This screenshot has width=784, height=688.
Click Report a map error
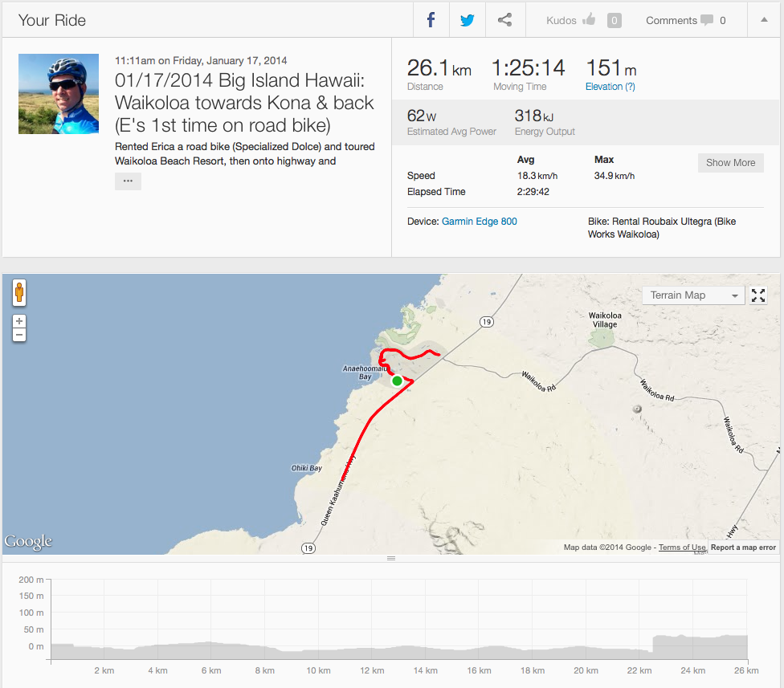(x=743, y=548)
